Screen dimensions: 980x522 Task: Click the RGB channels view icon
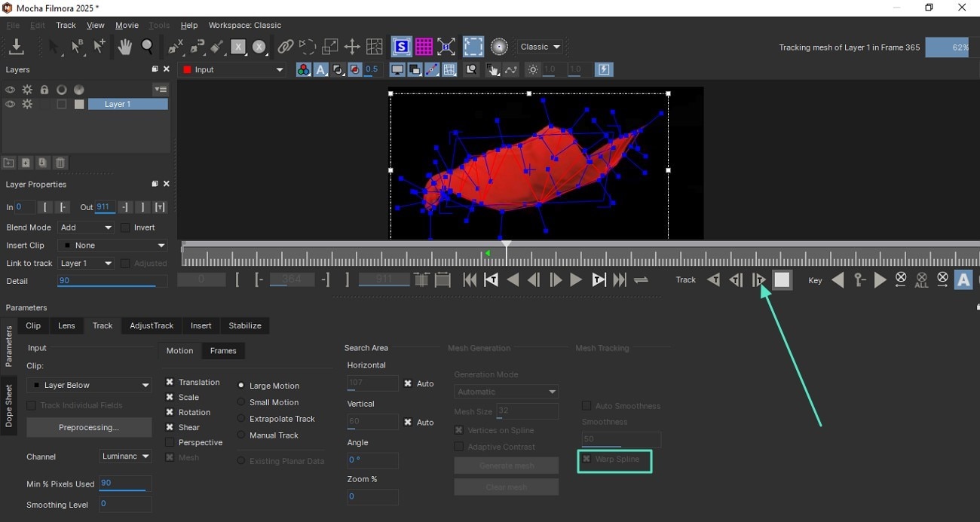[303, 69]
